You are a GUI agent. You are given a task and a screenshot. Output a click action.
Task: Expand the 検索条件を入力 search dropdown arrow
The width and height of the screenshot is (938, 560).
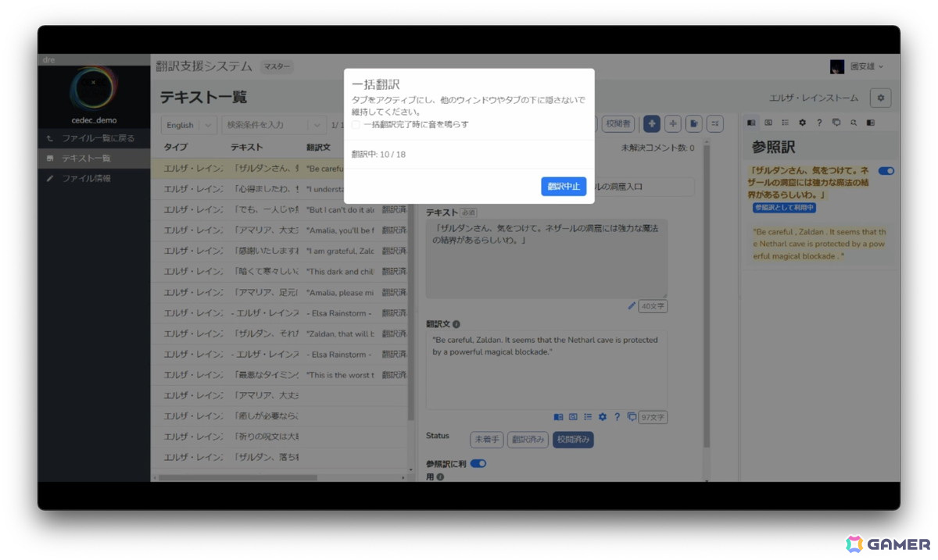coord(317,125)
